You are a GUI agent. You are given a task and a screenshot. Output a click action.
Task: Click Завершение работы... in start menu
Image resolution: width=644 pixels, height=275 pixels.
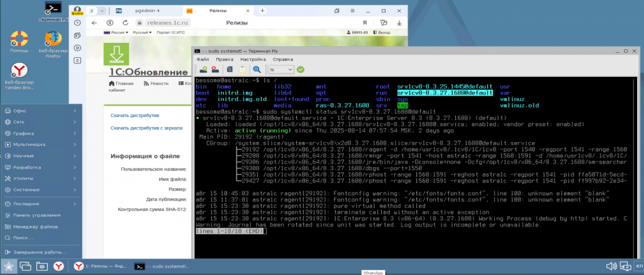click(41, 252)
